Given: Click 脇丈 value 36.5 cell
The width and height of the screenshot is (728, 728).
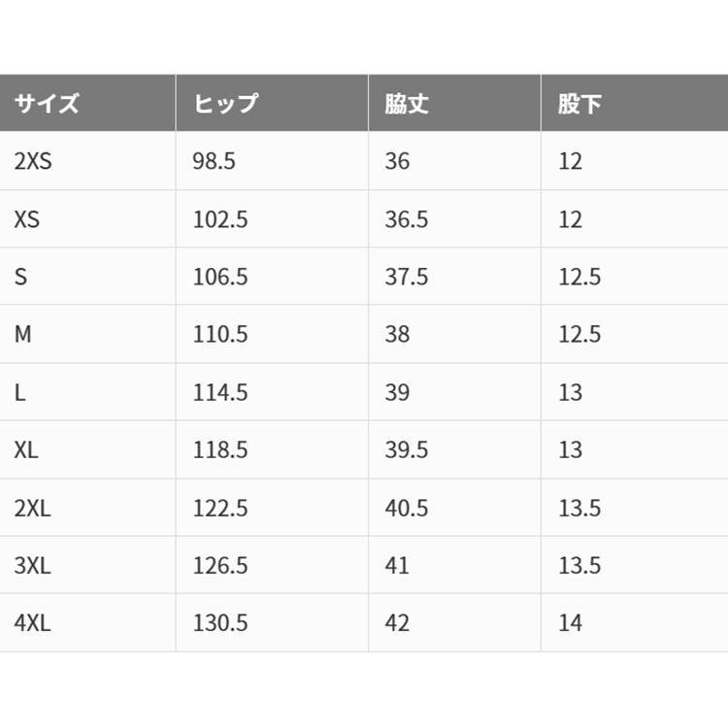Looking at the screenshot, I should coord(455,218).
